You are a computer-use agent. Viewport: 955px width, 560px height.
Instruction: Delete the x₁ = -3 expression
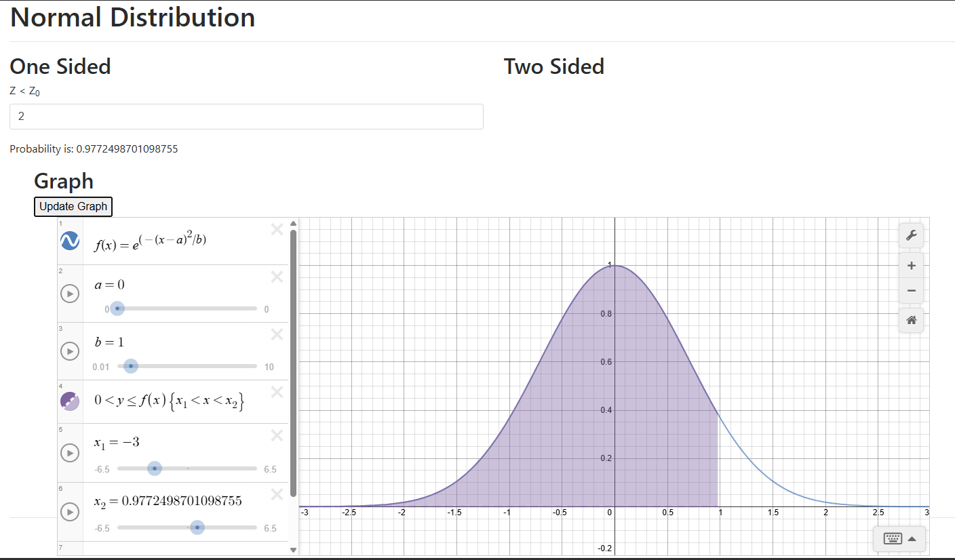[277, 436]
